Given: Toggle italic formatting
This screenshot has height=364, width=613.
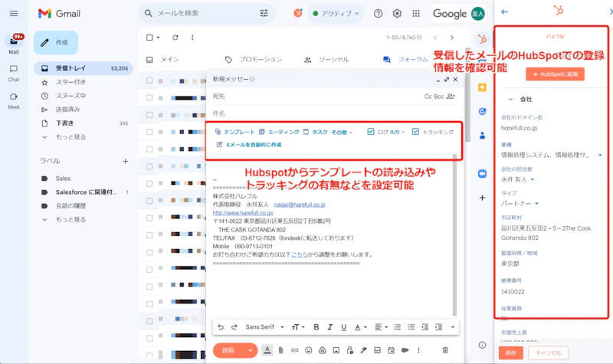Looking at the screenshot, I should click(330, 327).
